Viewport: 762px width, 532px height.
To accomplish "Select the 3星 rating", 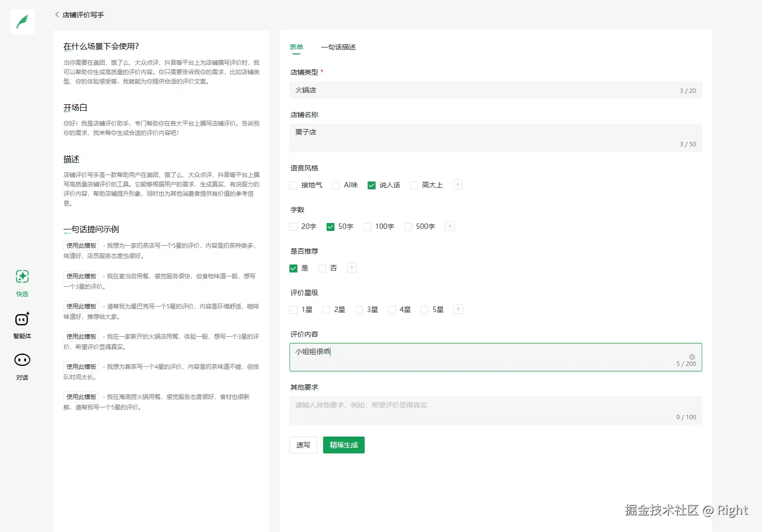I will [x=359, y=310].
